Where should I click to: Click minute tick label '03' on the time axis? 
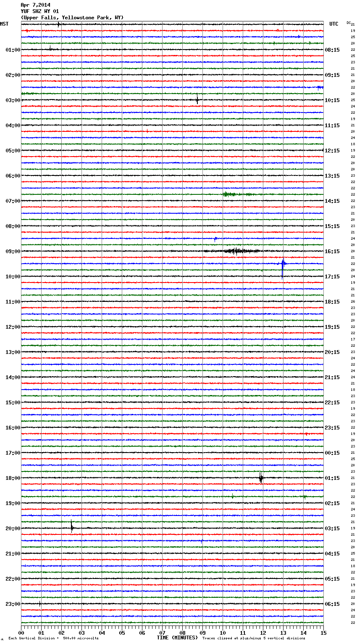click(81, 633)
